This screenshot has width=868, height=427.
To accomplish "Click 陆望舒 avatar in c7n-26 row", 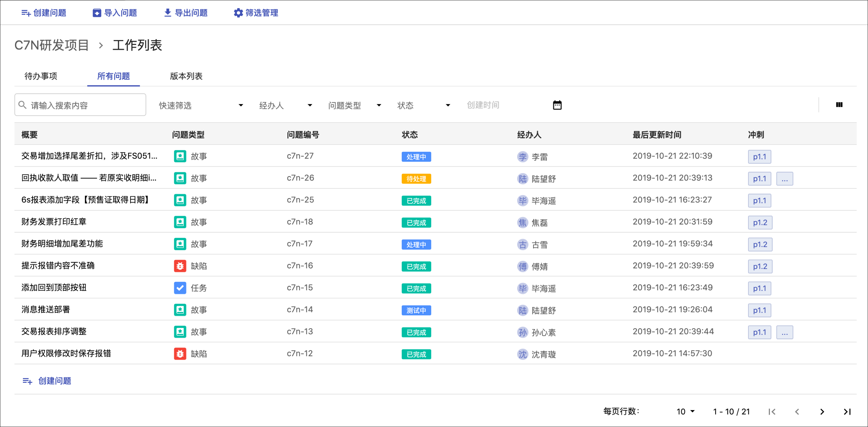I will click(x=523, y=179).
